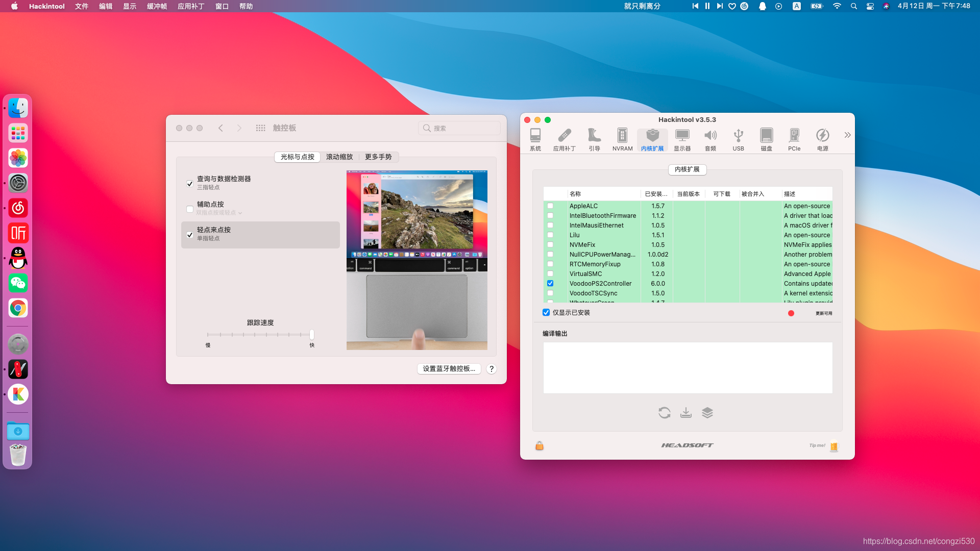Toggle Tap to click (轻点来点按) checkbox
This screenshot has height=551, width=980.
coord(190,235)
